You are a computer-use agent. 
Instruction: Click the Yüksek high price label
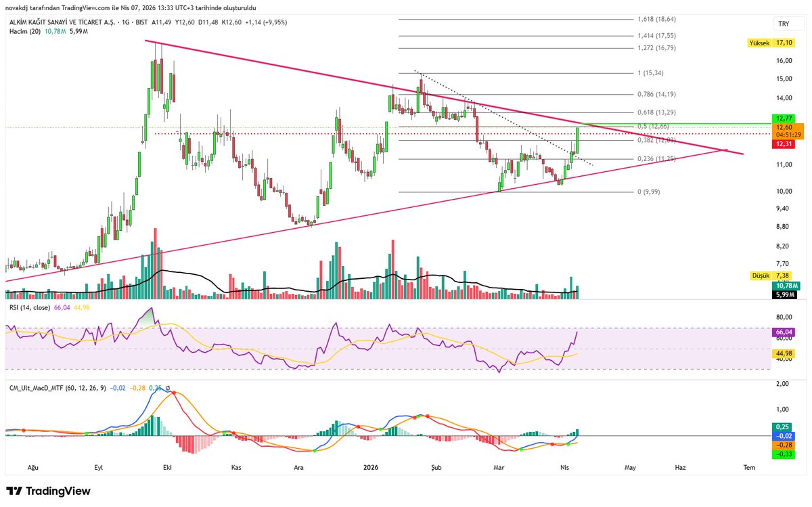tap(759, 42)
